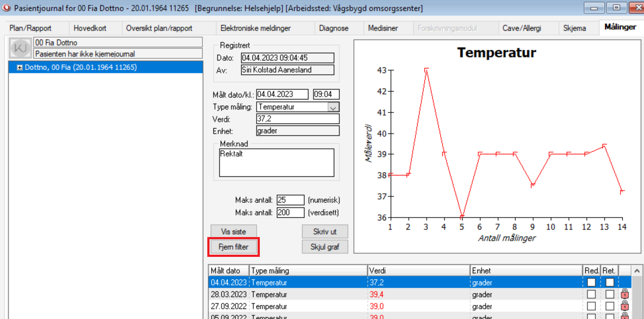Viewport: 644px width, 319px height.
Task: Expand the Dottno, 00 Fia tree node
Action: click(x=19, y=67)
